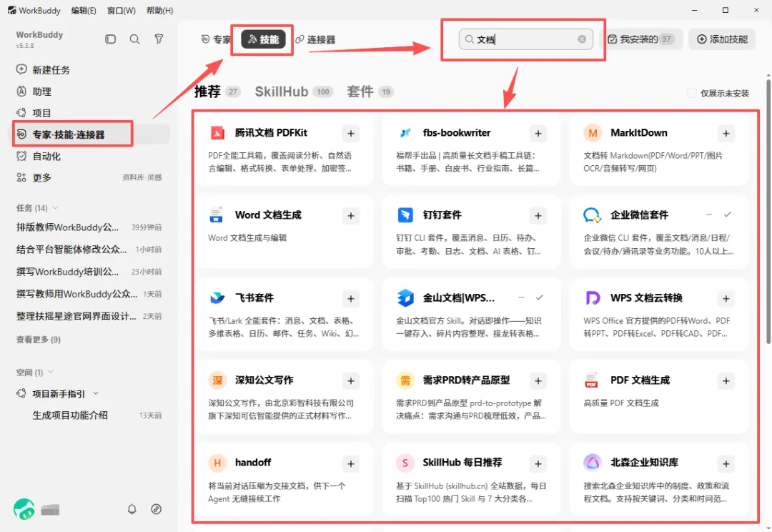The height and width of the screenshot is (532, 772).
Task: Click the link icon near the bell
Action: click(156, 509)
